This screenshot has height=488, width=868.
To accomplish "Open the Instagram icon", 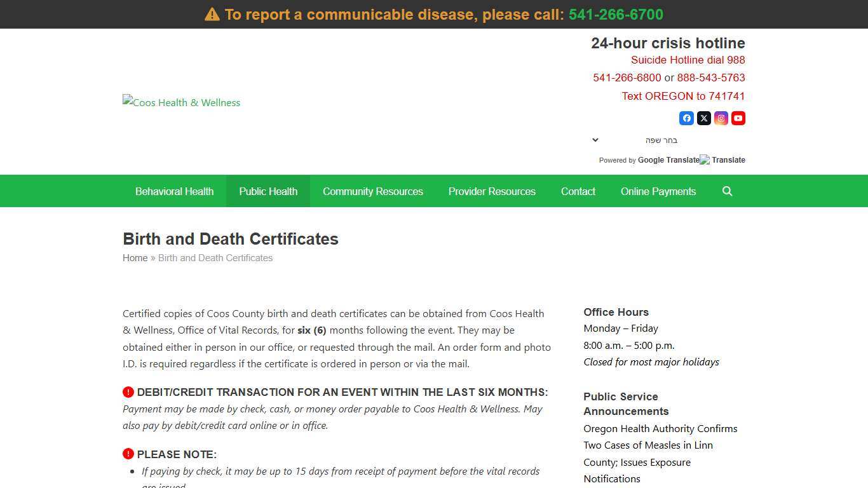I will (x=721, y=118).
